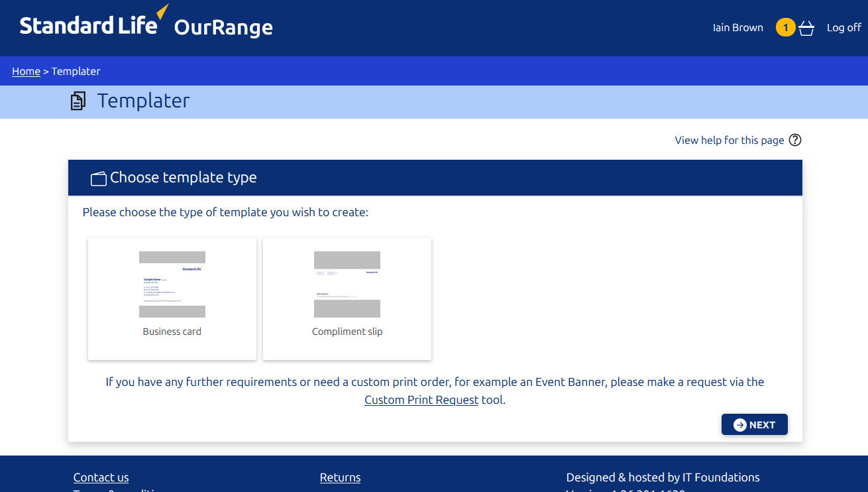Open the shopping basket icon
Image resolution: width=868 pixels, height=492 pixels.
(806, 29)
